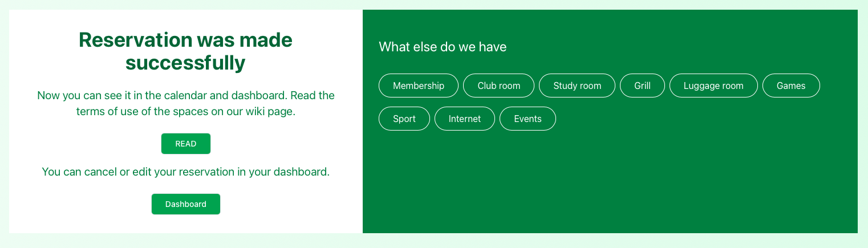Click the empty area of the green panel
The image size is (868, 248).
(x=610, y=182)
